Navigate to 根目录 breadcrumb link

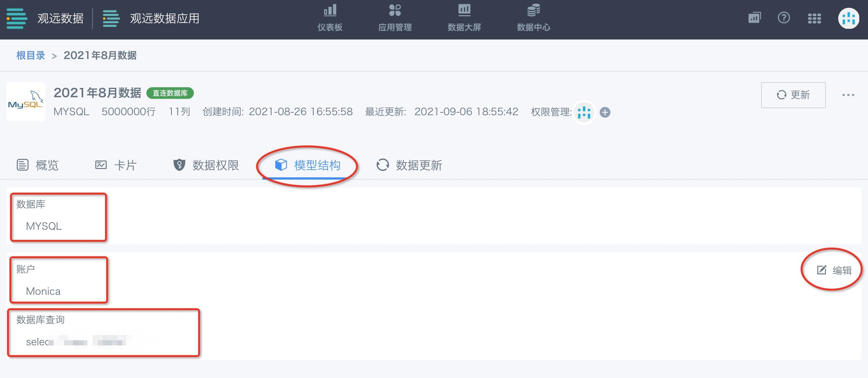tap(31, 55)
